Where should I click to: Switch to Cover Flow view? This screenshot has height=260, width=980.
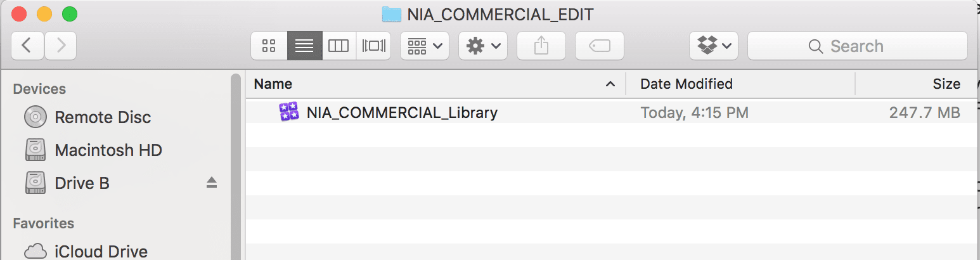[373, 46]
